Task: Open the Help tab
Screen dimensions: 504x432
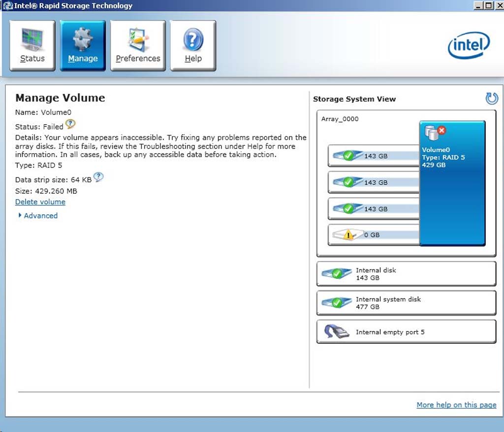Action: point(193,45)
